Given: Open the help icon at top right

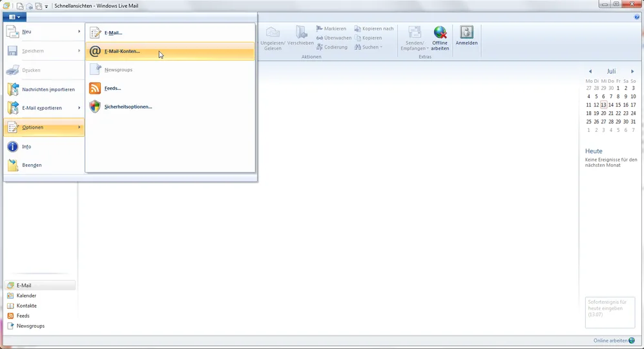Looking at the screenshot, I should pos(637,17).
